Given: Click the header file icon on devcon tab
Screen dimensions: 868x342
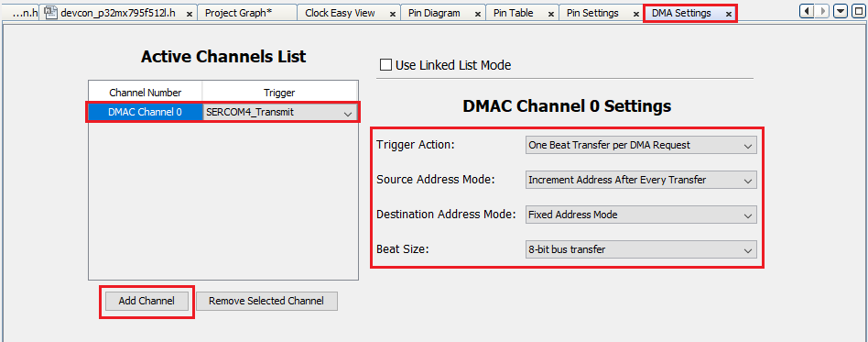Looking at the screenshot, I should point(50,13).
